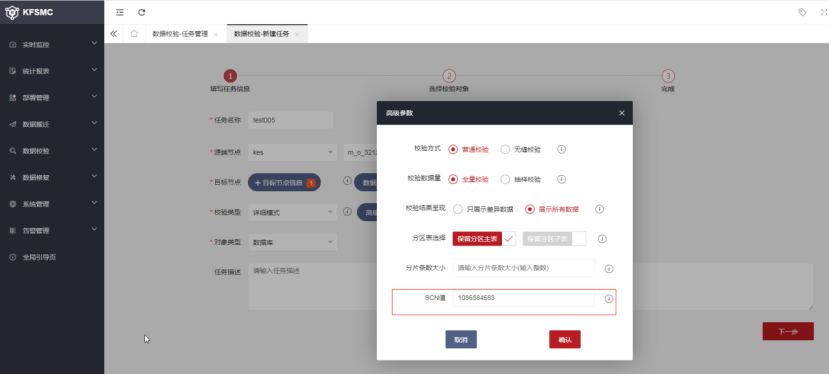Click the 下一步 button
This screenshot has height=374, width=829.
click(788, 332)
